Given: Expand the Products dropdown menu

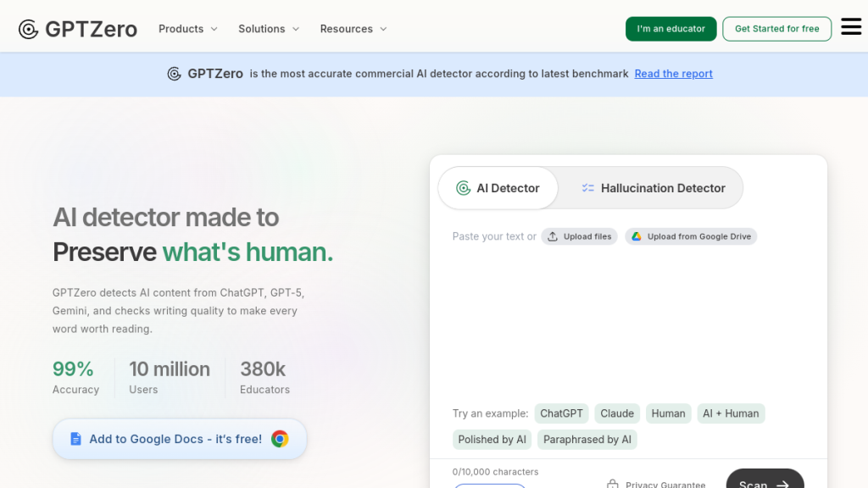Looking at the screenshot, I should tap(187, 29).
